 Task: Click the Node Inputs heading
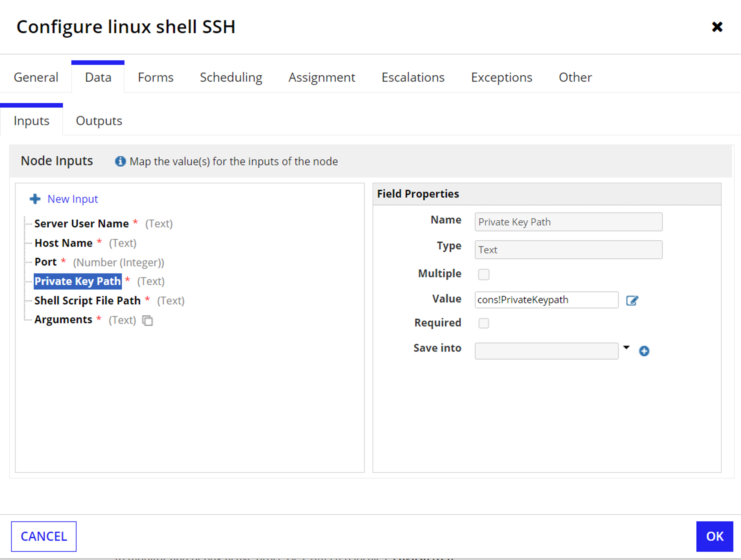click(57, 161)
